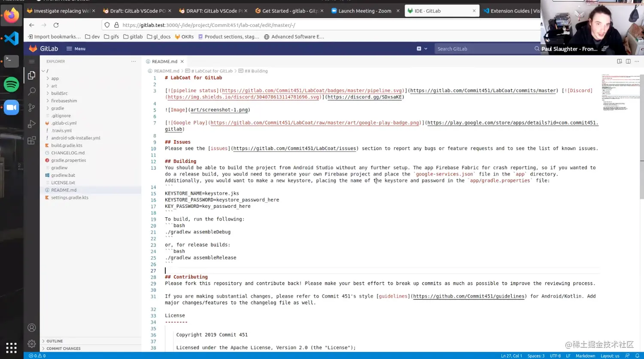Switch to the Investigate replacing browser tab
The height and width of the screenshot is (359, 644).
click(61, 11)
